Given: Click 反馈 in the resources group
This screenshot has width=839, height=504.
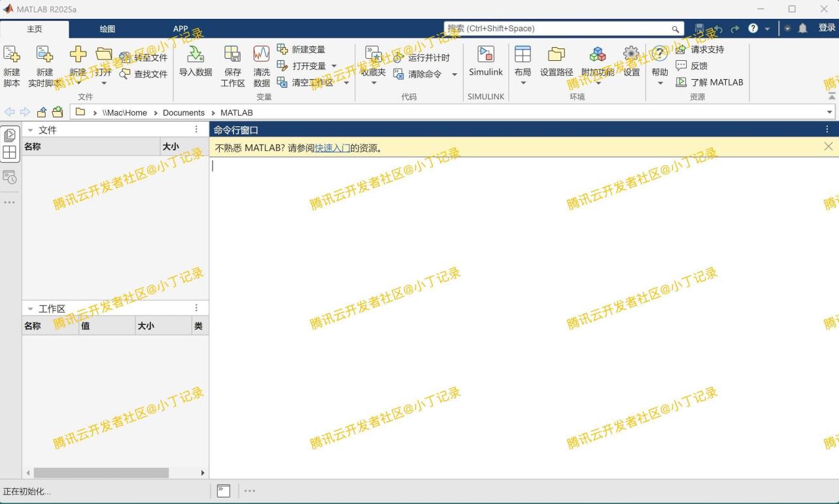Looking at the screenshot, I should (x=692, y=65).
